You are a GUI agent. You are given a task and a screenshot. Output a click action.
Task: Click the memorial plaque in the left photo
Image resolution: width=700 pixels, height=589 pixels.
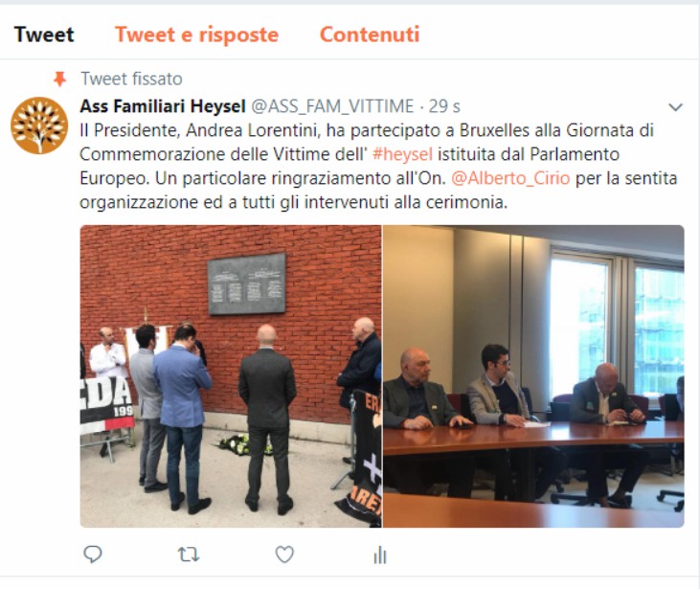point(246,284)
